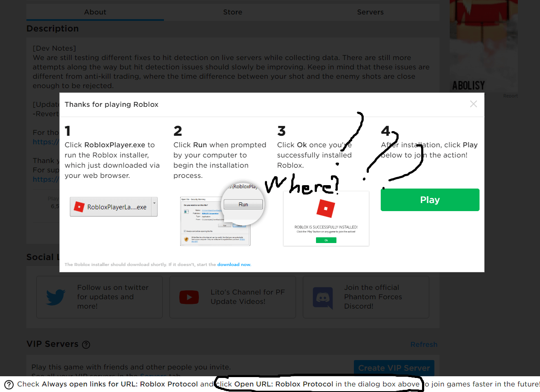Click the Run button in step 2 illustration
This screenshot has height=392, width=540.
243,204
